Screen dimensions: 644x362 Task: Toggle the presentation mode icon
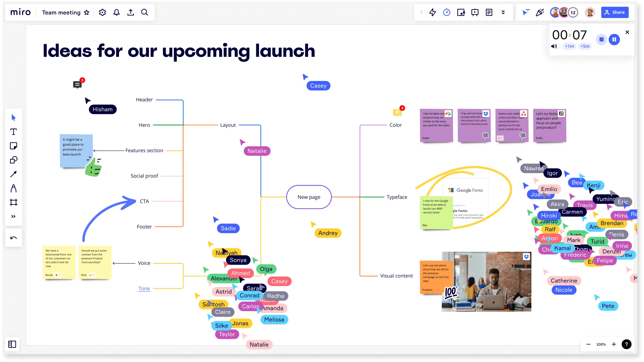[475, 12]
